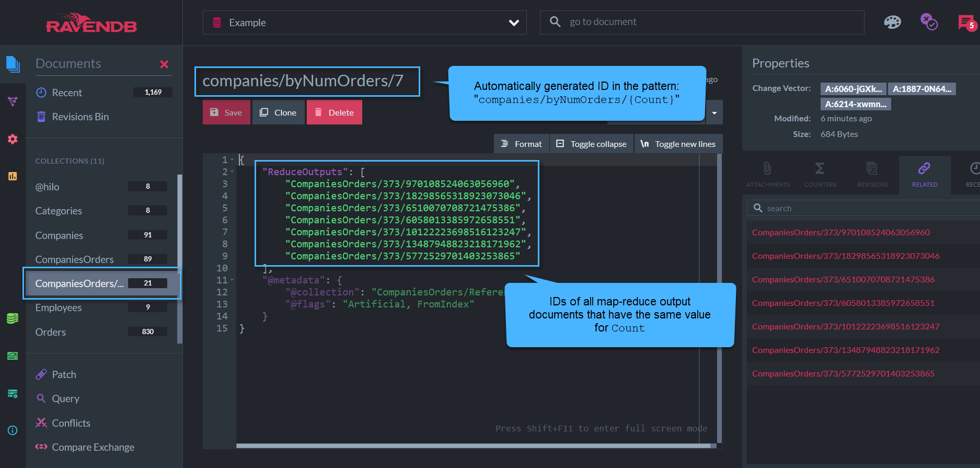Open the feedback icon with checkmark
Image resolution: width=980 pixels, height=468 pixels.
[x=929, y=22]
